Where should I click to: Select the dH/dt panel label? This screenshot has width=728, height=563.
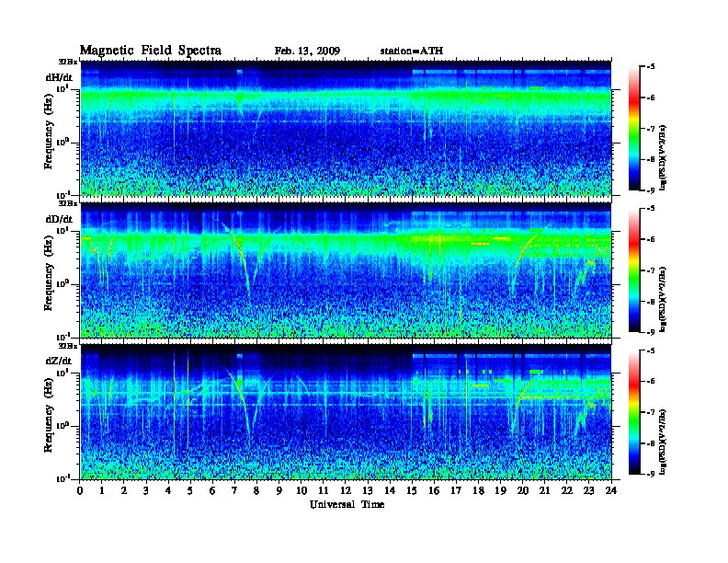pos(59,77)
